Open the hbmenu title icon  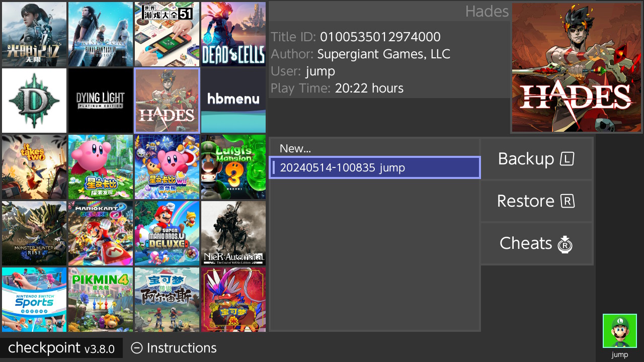click(233, 101)
